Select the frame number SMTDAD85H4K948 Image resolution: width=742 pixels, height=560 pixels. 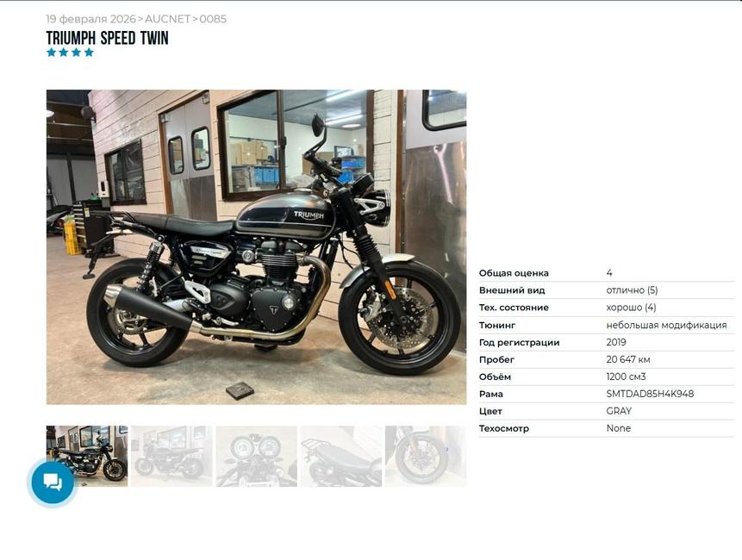(x=650, y=394)
